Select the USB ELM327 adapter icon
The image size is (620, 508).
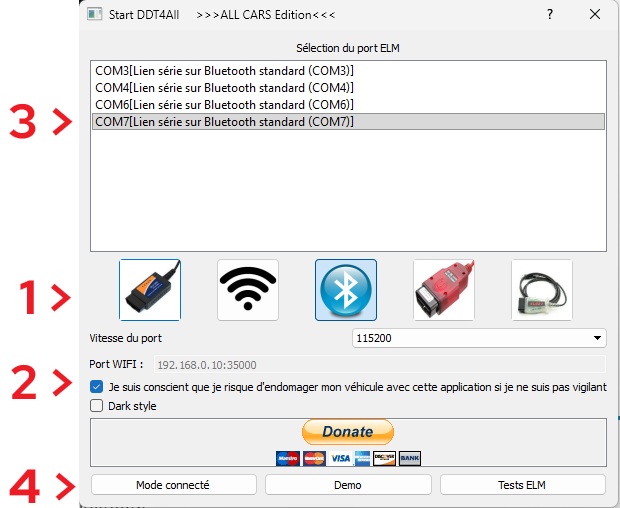150,290
